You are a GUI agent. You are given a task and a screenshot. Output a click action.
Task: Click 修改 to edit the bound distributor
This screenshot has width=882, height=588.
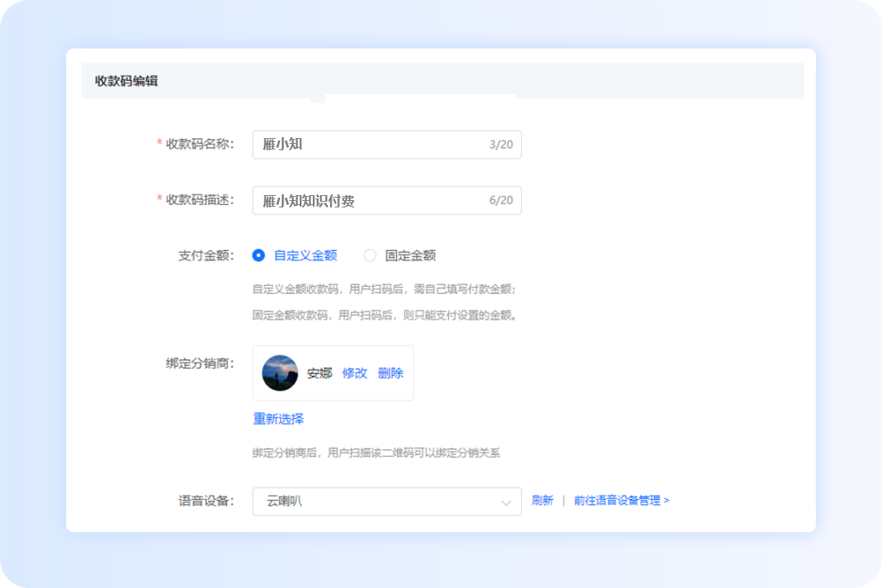pos(354,373)
